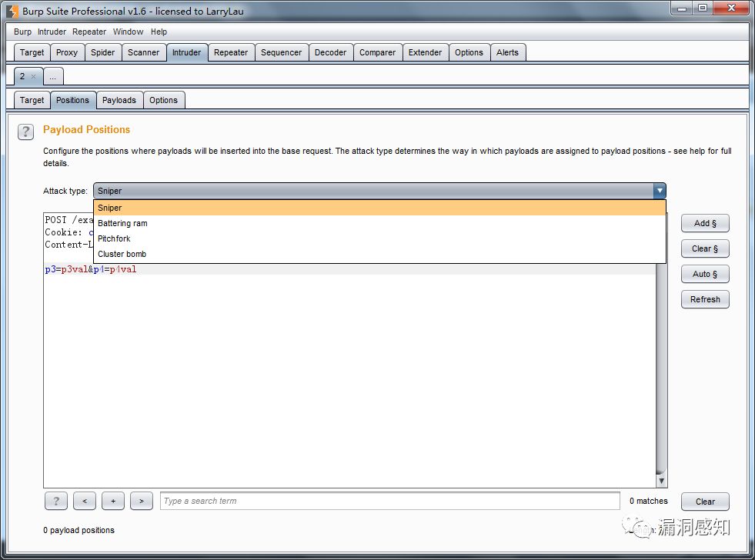
Task: Minimize the Burp Suite window
Action: pyautogui.click(x=683, y=8)
